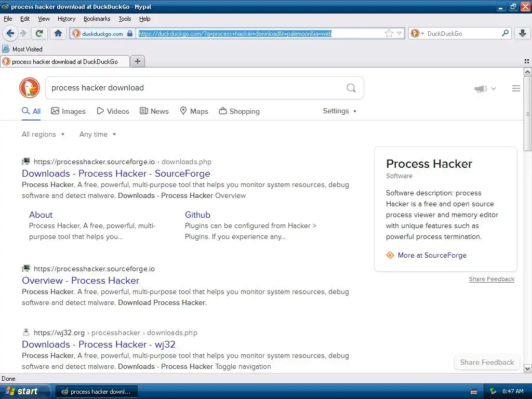Select the All results tab
Viewport: 532px width, 399px height.
click(x=31, y=111)
